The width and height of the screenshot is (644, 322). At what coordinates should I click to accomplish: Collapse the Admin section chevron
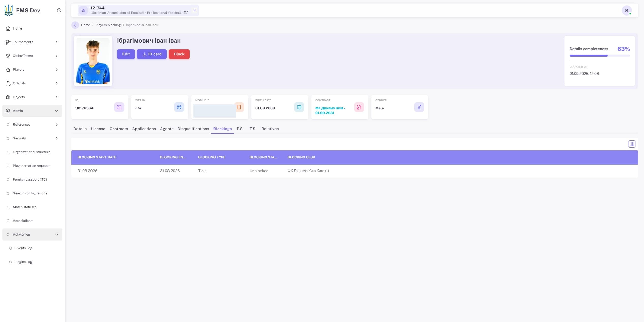pos(57,111)
